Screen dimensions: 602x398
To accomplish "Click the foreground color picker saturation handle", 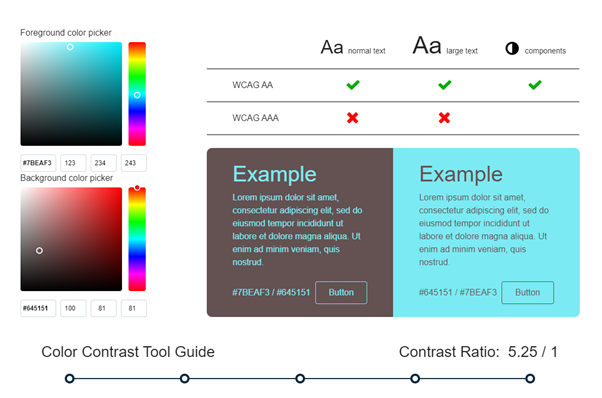I will click(x=70, y=47).
